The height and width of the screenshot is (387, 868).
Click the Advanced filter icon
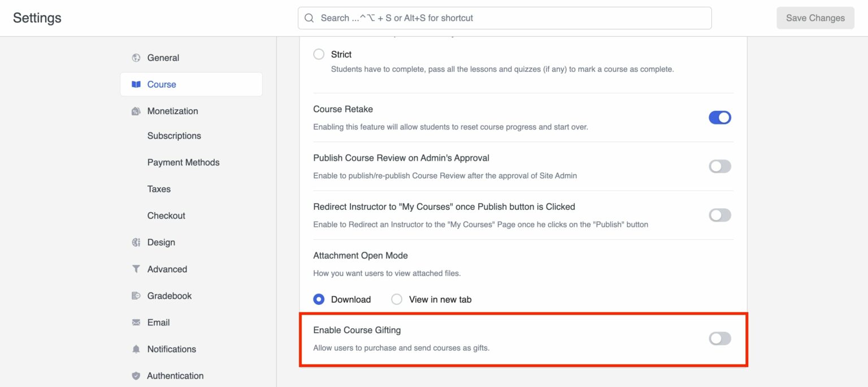click(136, 269)
